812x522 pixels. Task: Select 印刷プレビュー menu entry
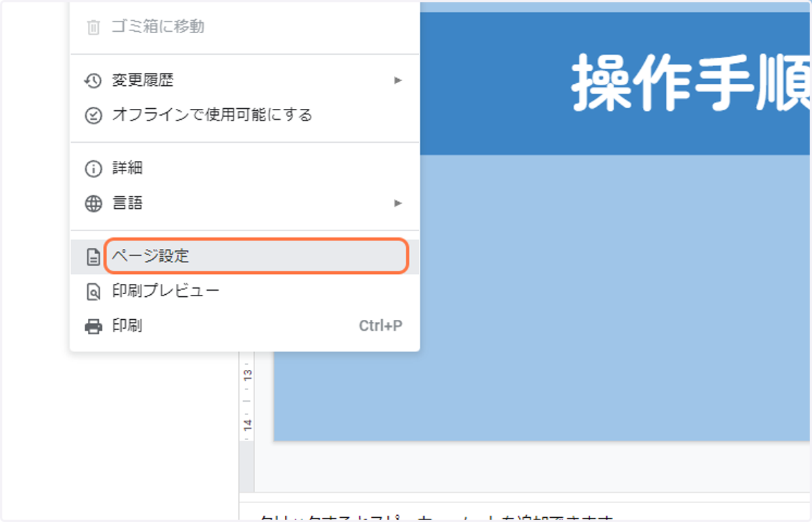(x=244, y=291)
